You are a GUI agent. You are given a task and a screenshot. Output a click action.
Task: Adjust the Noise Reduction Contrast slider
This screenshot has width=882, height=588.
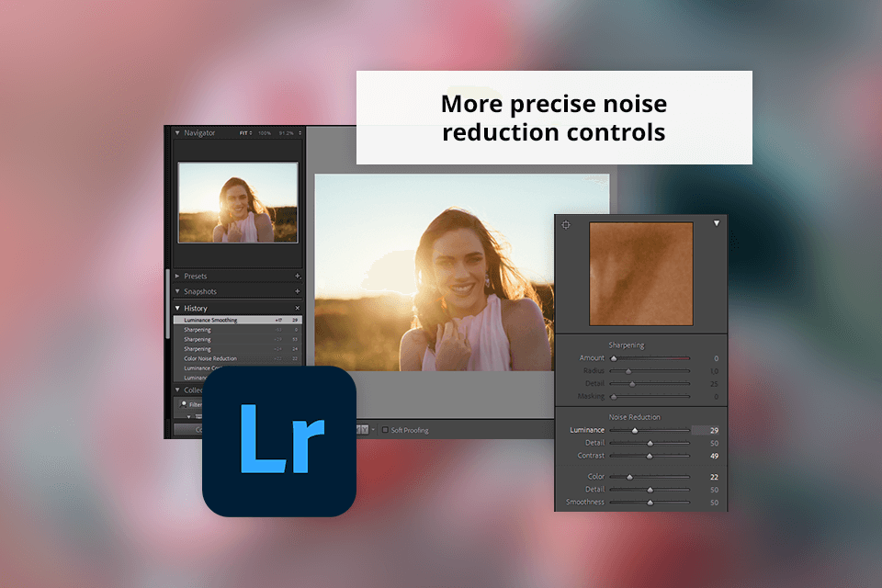click(650, 456)
